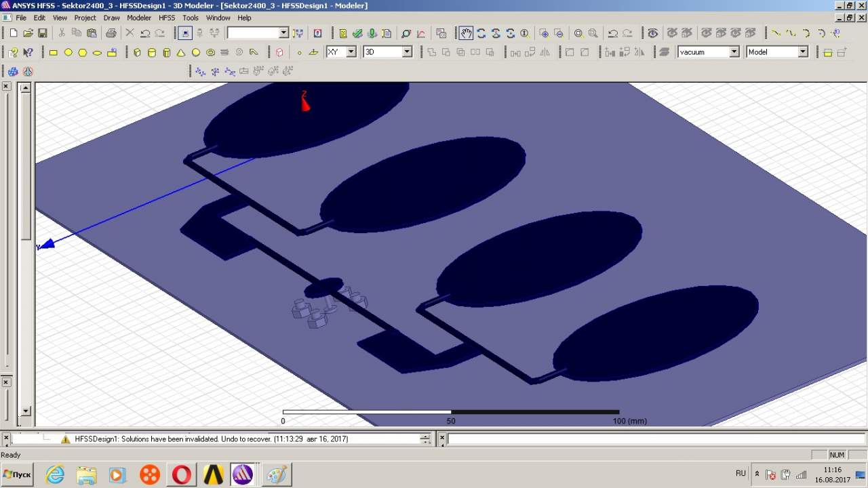Click the Draw rectangle tool
The height and width of the screenshot is (488, 868).
point(54,52)
